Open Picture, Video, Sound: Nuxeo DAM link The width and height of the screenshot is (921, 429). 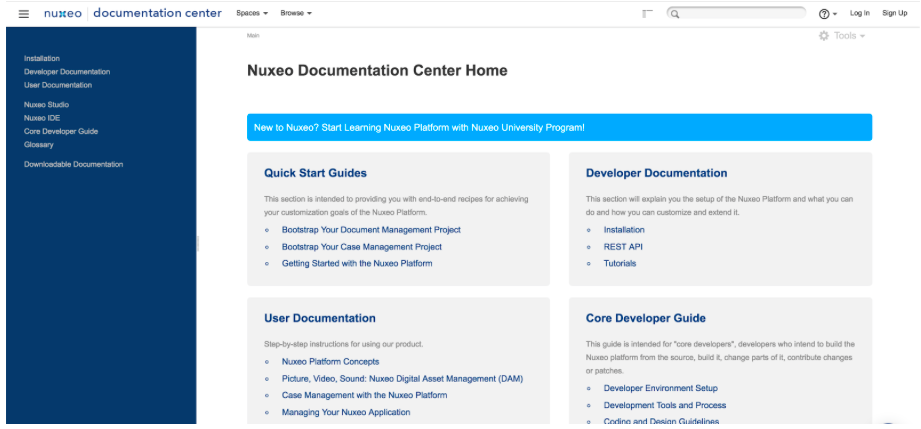click(402, 378)
